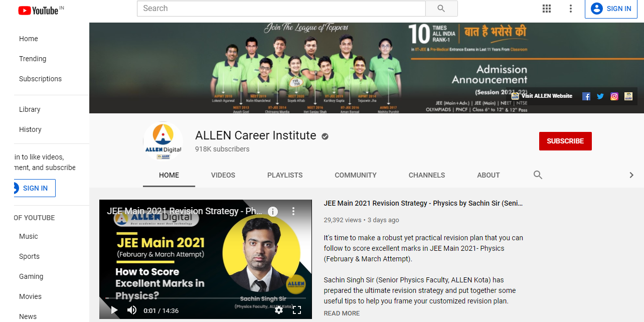The image size is (644, 322).
Task: Switch to the PLAYLISTS tab
Action: [x=285, y=175]
